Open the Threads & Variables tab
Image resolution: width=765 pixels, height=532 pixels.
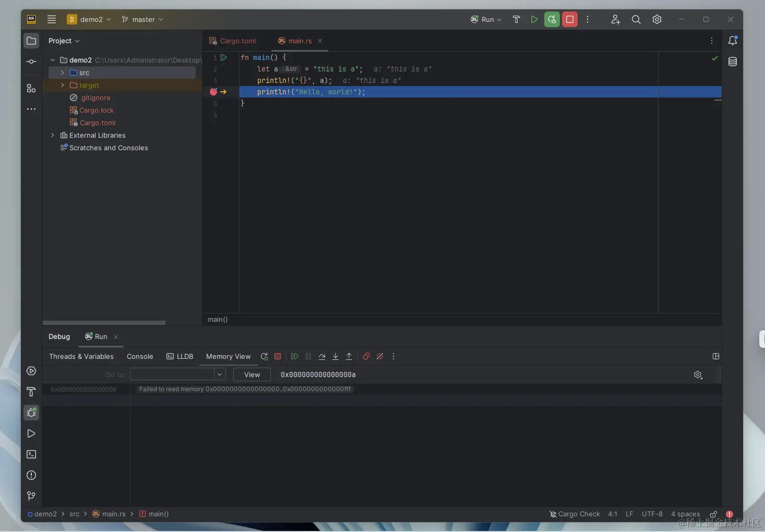tap(81, 356)
